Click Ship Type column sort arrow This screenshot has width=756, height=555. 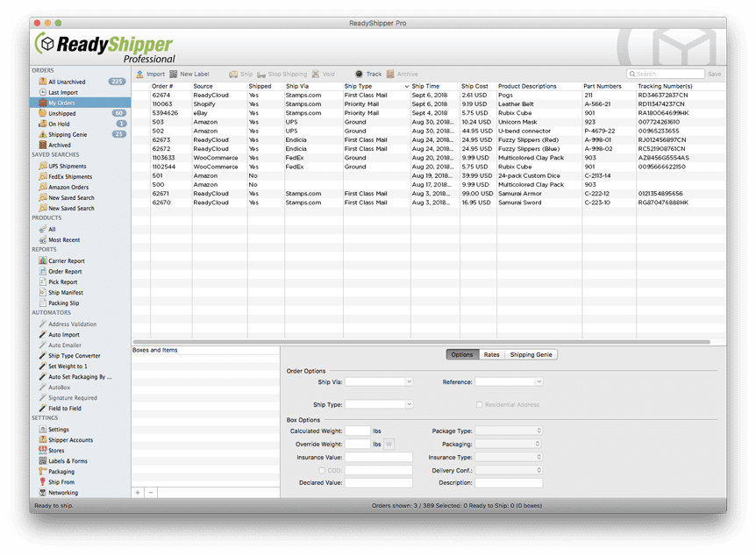point(406,86)
